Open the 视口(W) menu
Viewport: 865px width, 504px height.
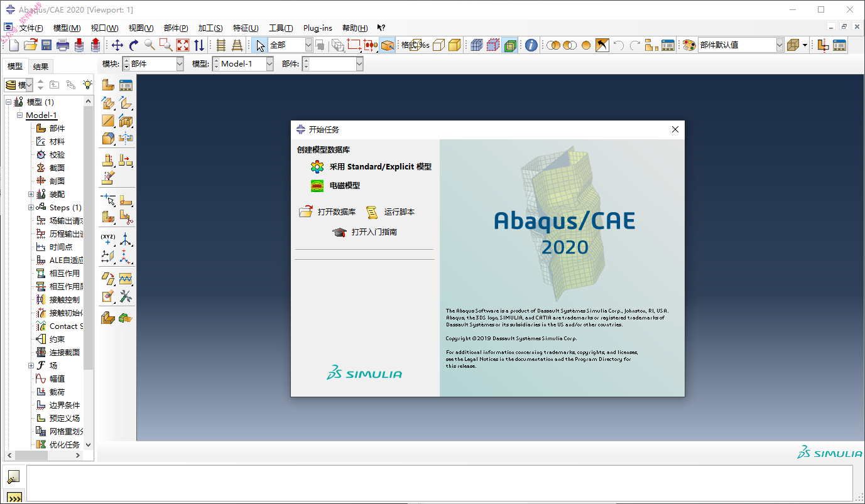click(x=104, y=28)
